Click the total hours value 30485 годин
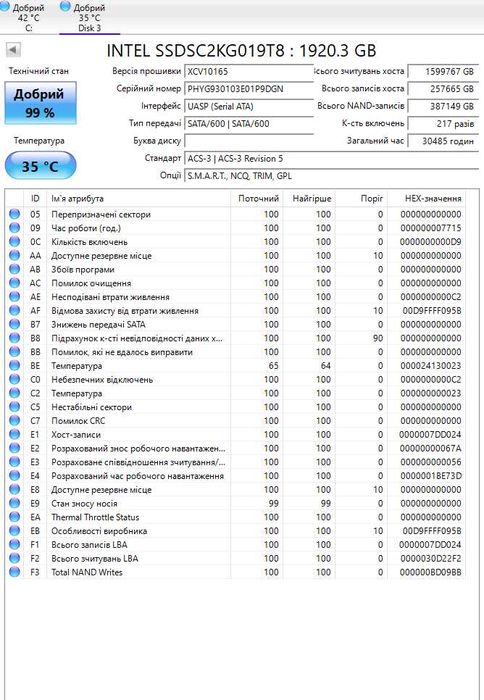The image size is (484, 700). [443, 141]
